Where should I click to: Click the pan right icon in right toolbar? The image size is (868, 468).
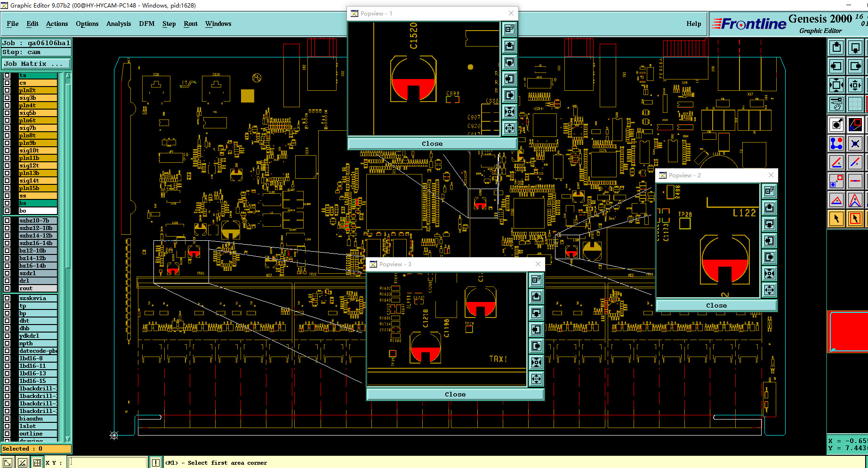[x=855, y=66]
